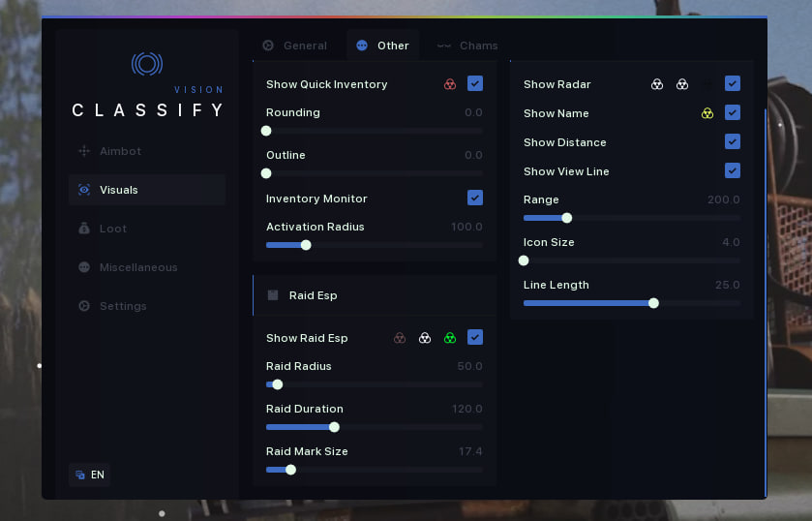Viewport: 812px width, 521px height.
Task: Toggle the Show Raid Esp checkbox
Action: [x=475, y=337]
